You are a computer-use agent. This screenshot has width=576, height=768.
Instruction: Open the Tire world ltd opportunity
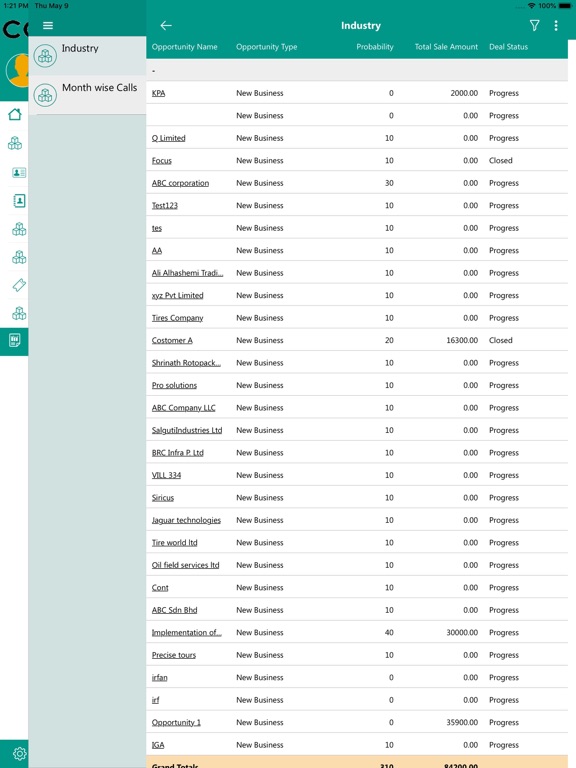[174, 543]
